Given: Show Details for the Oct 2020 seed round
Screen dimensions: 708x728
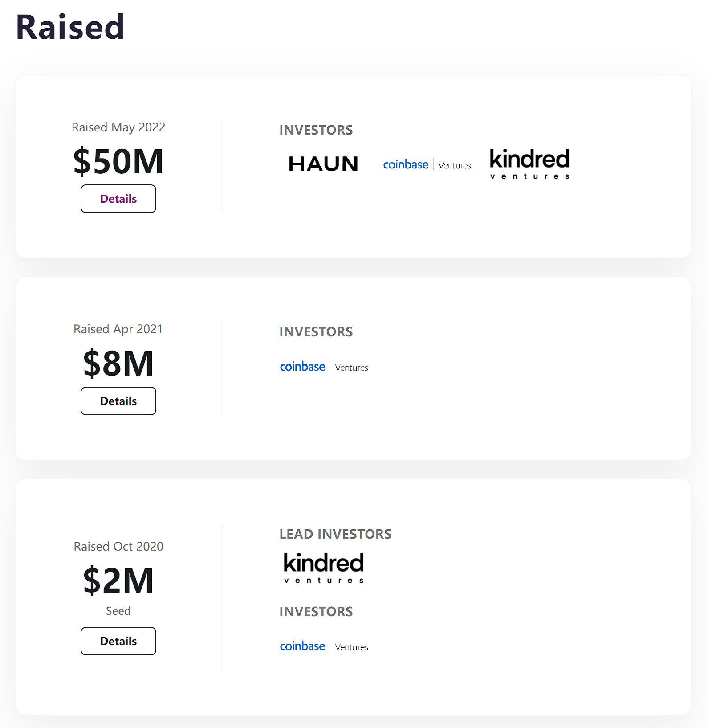Looking at the screenshot, I should pos(118,641).
